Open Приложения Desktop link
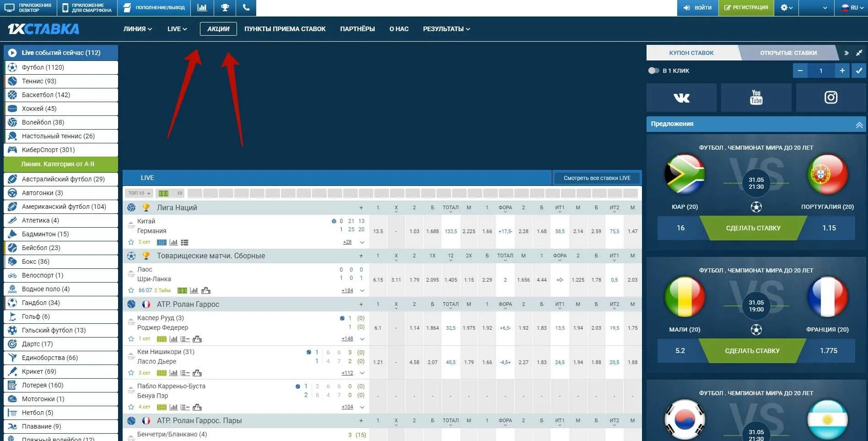 pyautogui.click(x=28, y=8)
